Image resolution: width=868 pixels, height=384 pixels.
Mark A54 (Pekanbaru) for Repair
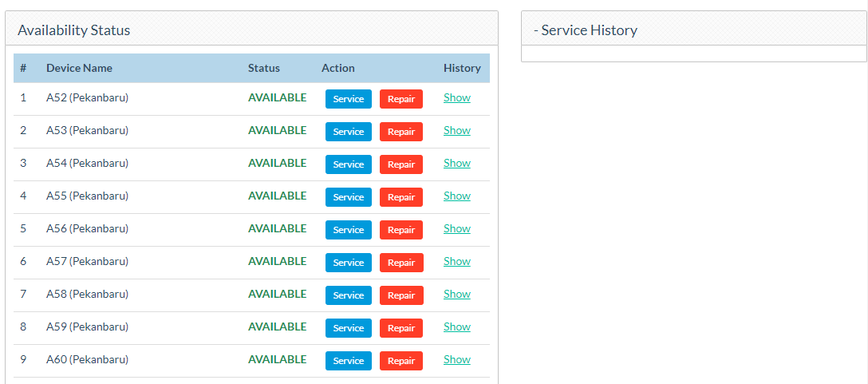[x=400, y=164]
